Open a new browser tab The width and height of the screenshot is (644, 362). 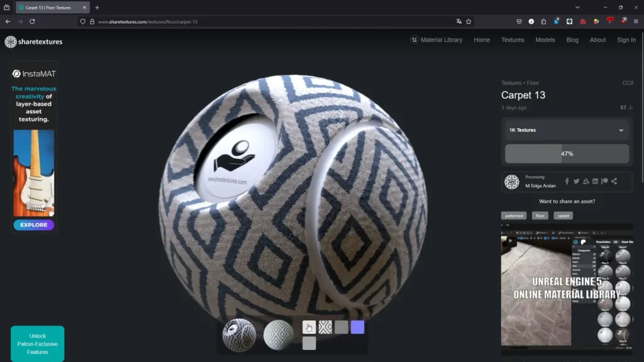(x=97, y=8)
